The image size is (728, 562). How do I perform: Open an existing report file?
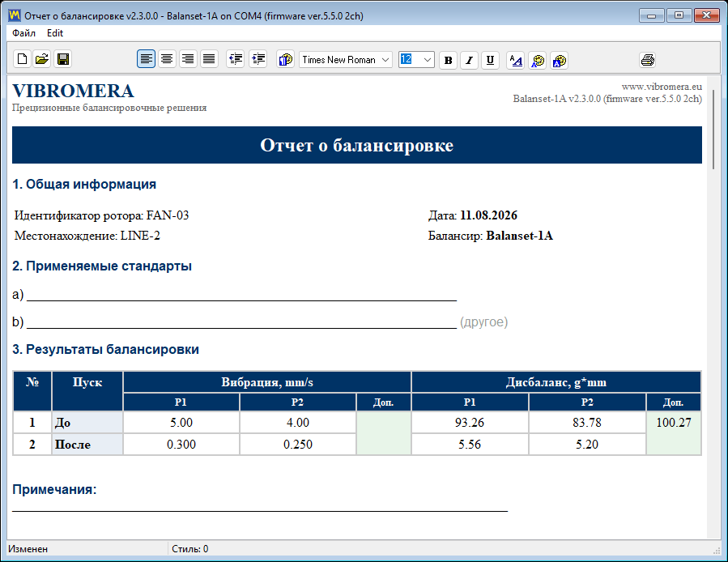(42, 59)
